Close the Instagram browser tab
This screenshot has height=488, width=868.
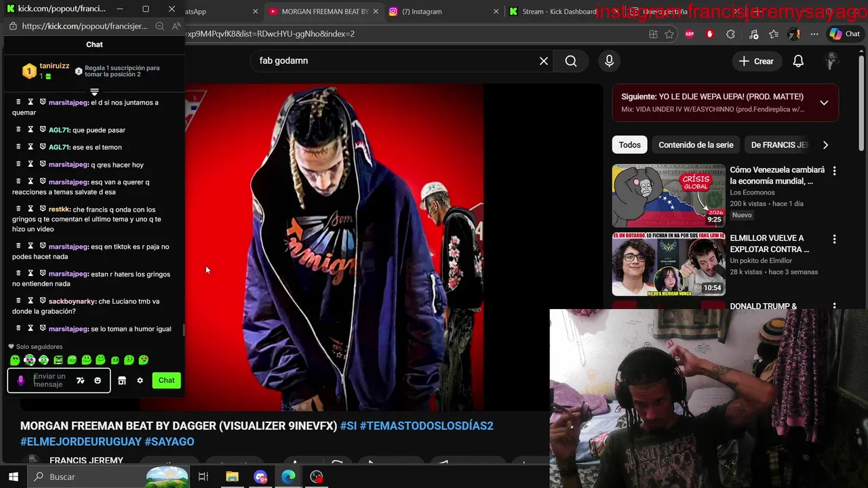[496, 12]
